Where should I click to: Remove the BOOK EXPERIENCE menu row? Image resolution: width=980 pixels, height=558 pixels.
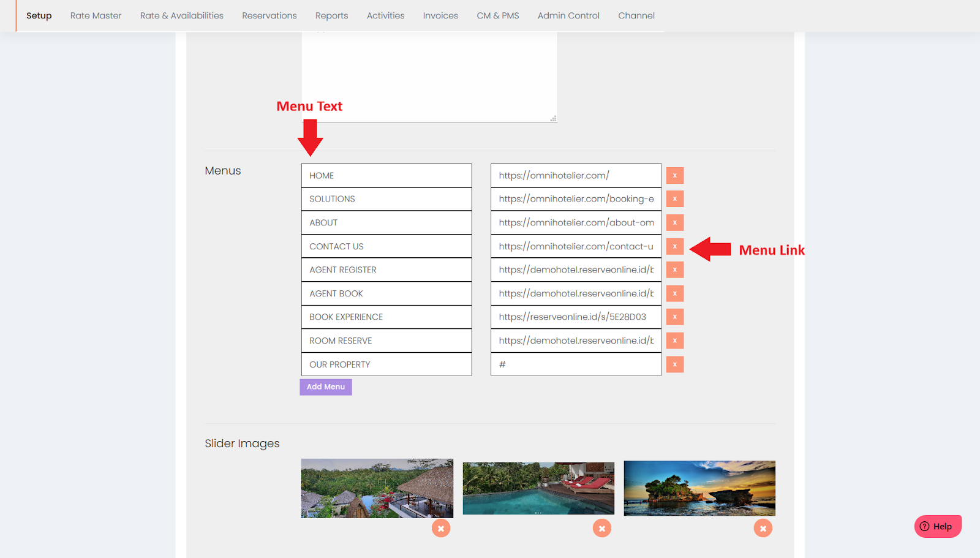(674, 317)
